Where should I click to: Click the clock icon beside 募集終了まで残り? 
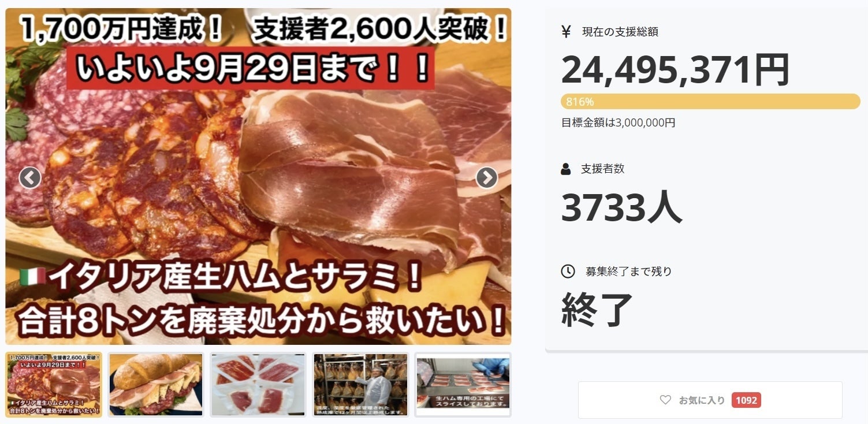point(568,271)
